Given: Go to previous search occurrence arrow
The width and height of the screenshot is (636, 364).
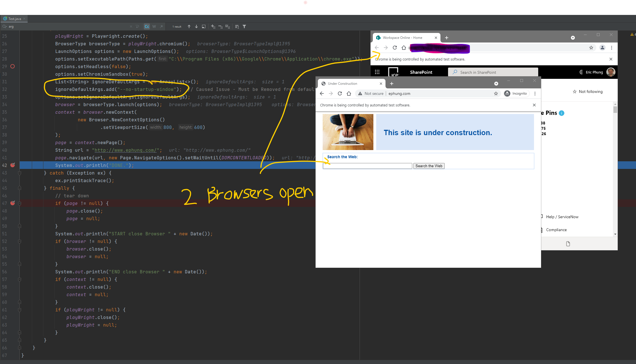Looking at the screenshot, I should (x=189, y=26).
